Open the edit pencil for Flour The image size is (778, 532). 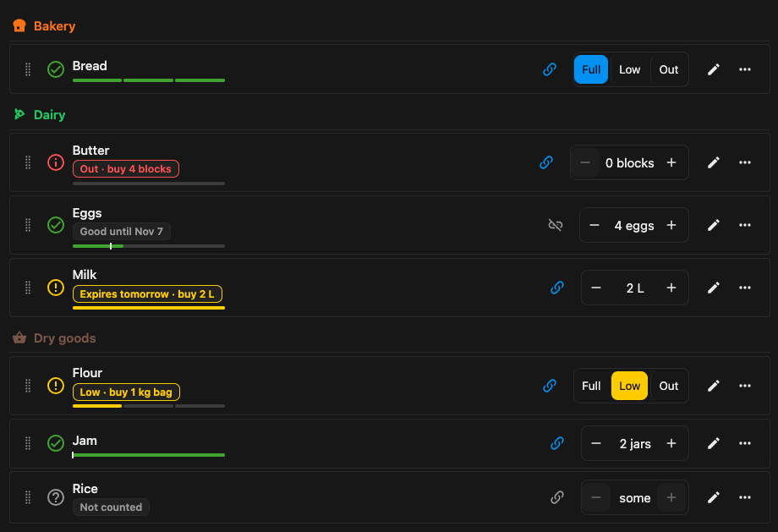[x=714, y=386]
